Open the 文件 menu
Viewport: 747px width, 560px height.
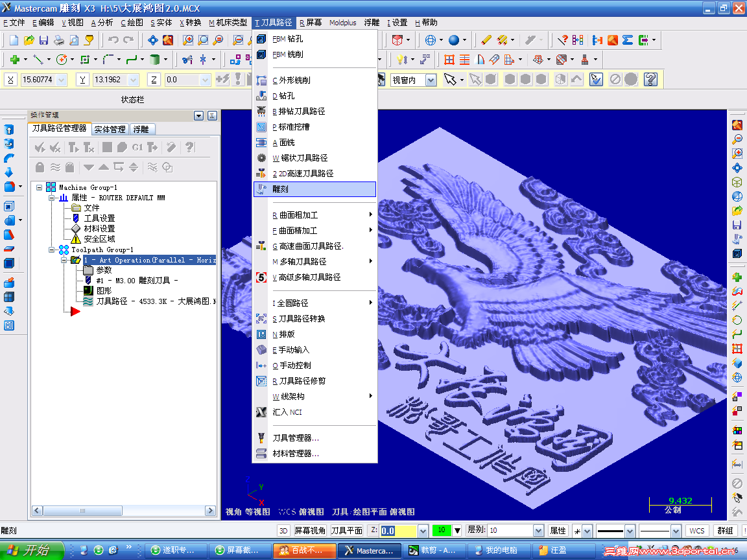14,23
